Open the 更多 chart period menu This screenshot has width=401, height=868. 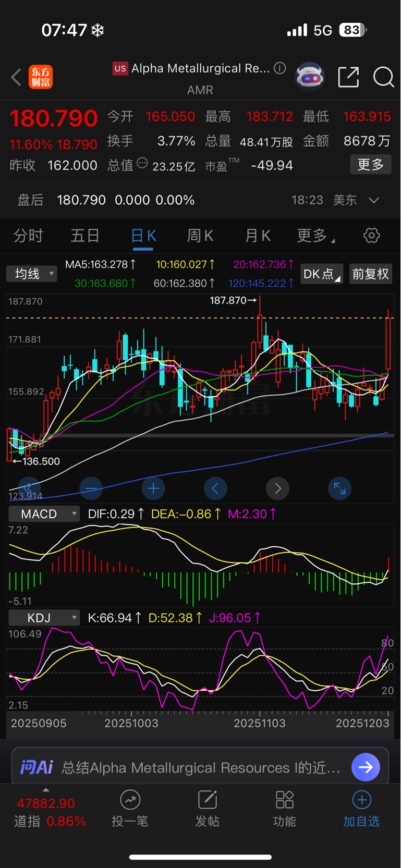pos(315,236)
